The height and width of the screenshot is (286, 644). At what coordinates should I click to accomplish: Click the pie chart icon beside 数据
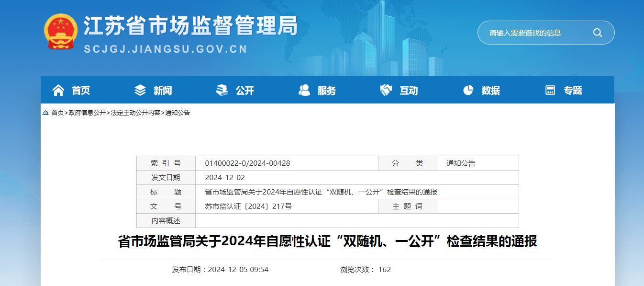click(x=468, y=90)
